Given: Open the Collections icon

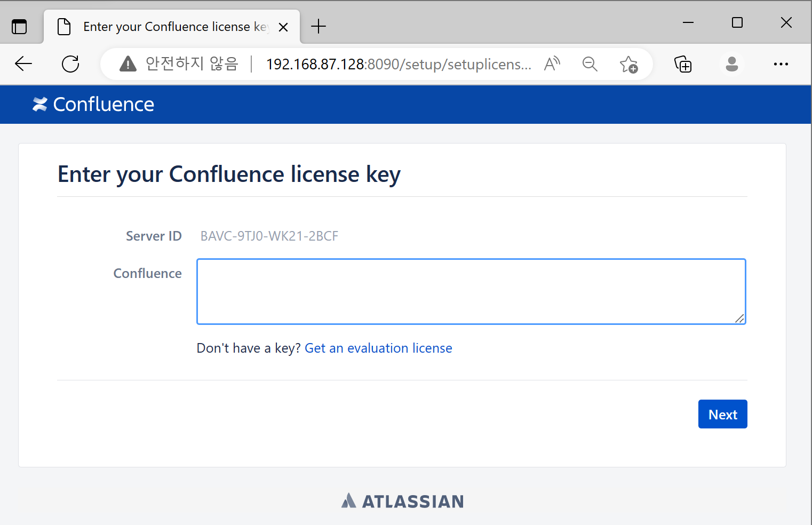Looking at the screenshot, I should [683, 64].
